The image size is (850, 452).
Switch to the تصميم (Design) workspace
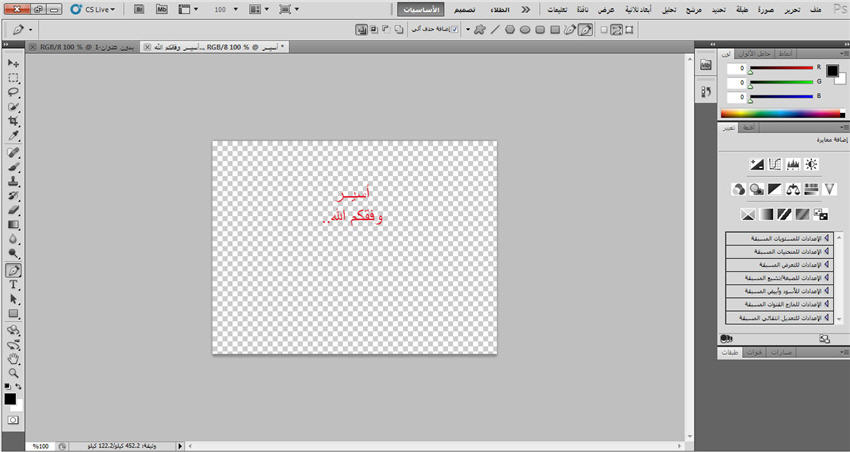coord(465,10)
